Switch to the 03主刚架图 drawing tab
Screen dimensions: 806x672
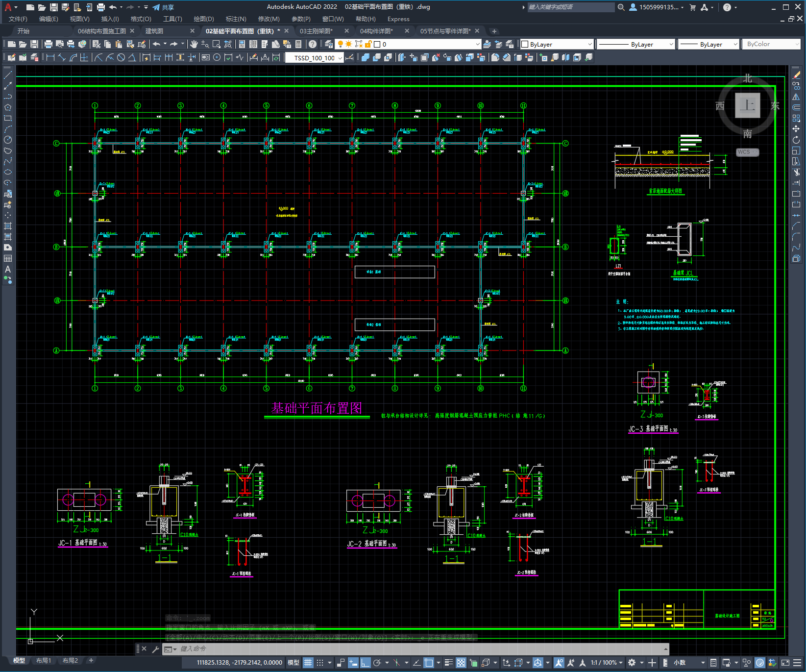click(316, 31)
